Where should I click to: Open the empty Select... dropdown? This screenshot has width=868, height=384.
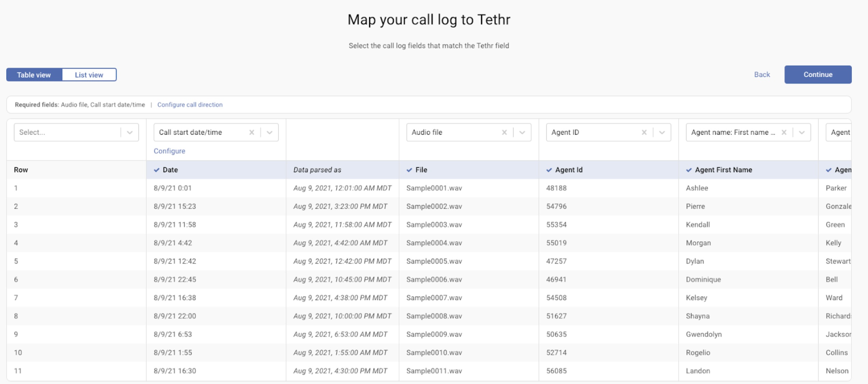pyautogui.click(x=76, y=132)
